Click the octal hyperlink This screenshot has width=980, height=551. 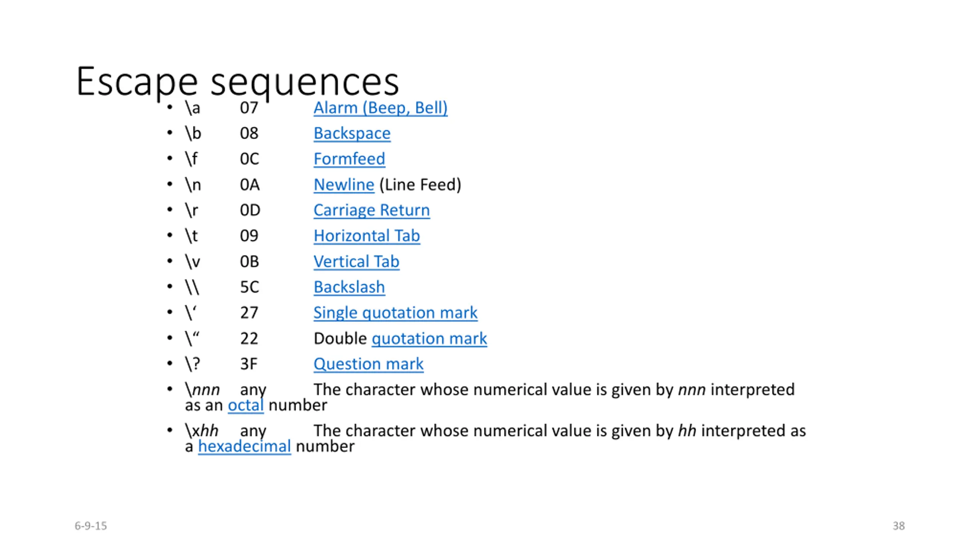tap(246, 405)
